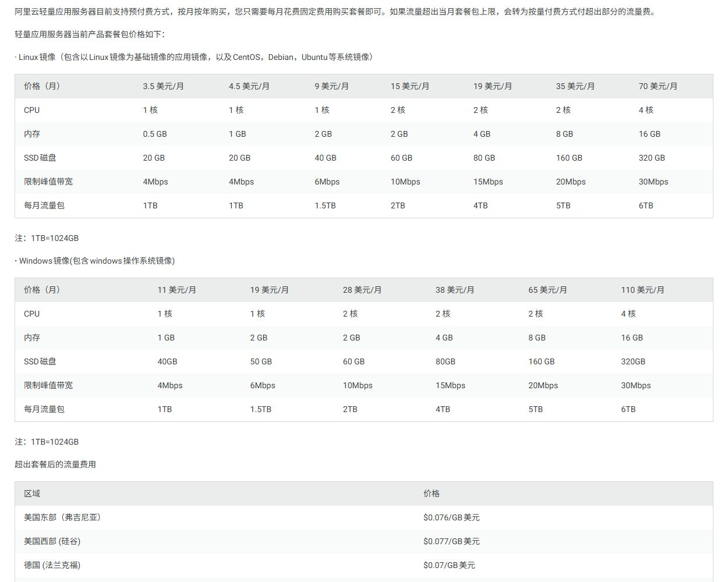Click 'CPU' row label in Linux table
This screenshot has width=728, height=582.
click(32, 110)
